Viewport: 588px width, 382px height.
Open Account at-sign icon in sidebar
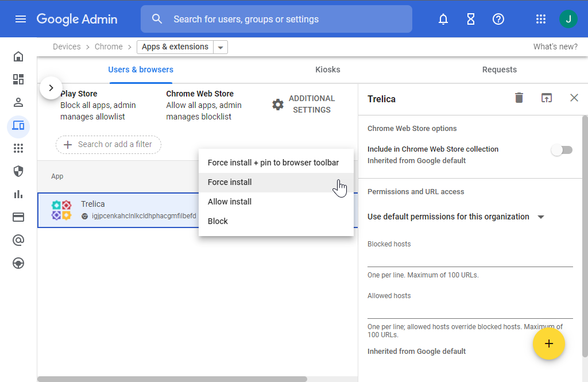(18, 240)
